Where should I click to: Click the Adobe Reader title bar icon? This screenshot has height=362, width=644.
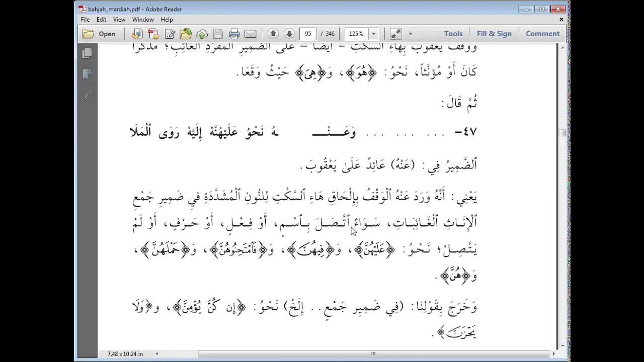(x=82, y=9)
